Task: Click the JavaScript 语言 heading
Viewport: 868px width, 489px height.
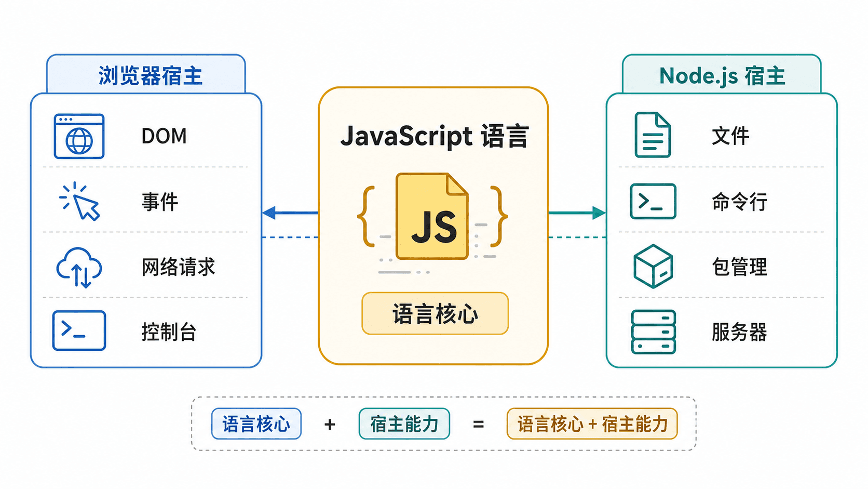Action: [435, 137]
